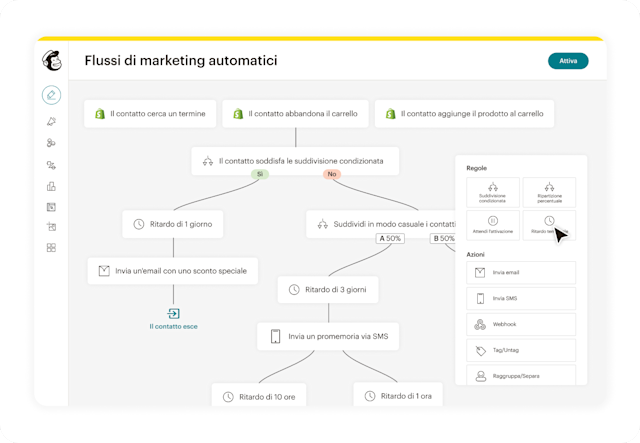The width and height of the screenshot is (640, 443).
Task: Select the Suddivisione condizionata rule tile
Action: click(x=492, y=192)
